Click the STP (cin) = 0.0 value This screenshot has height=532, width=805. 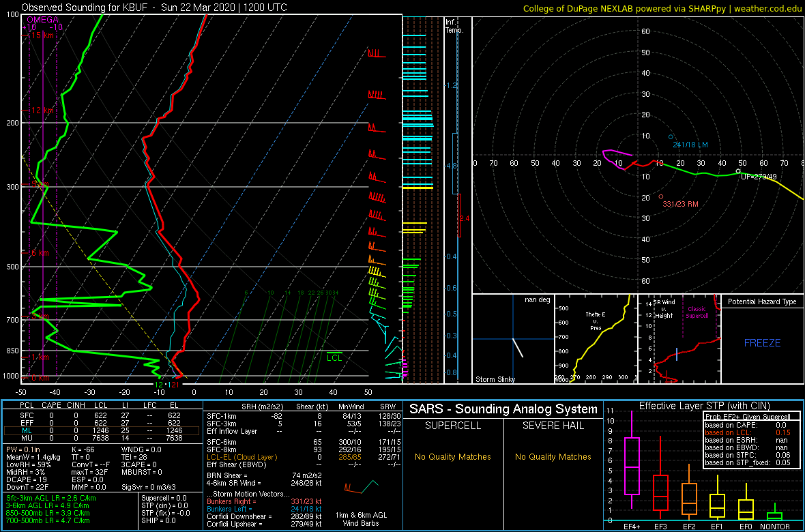(164, 506)
